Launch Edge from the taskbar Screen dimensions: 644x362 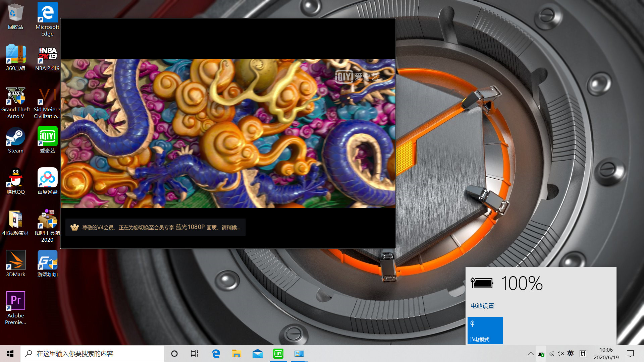[x=216, y=354]
